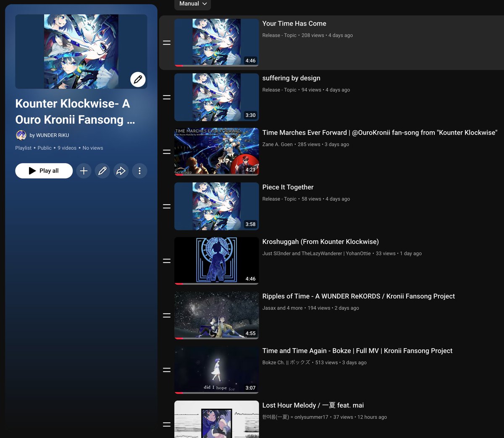Click the Public visibility label
The width and height of the screenshot is (504, 438).
pos(45,148)
